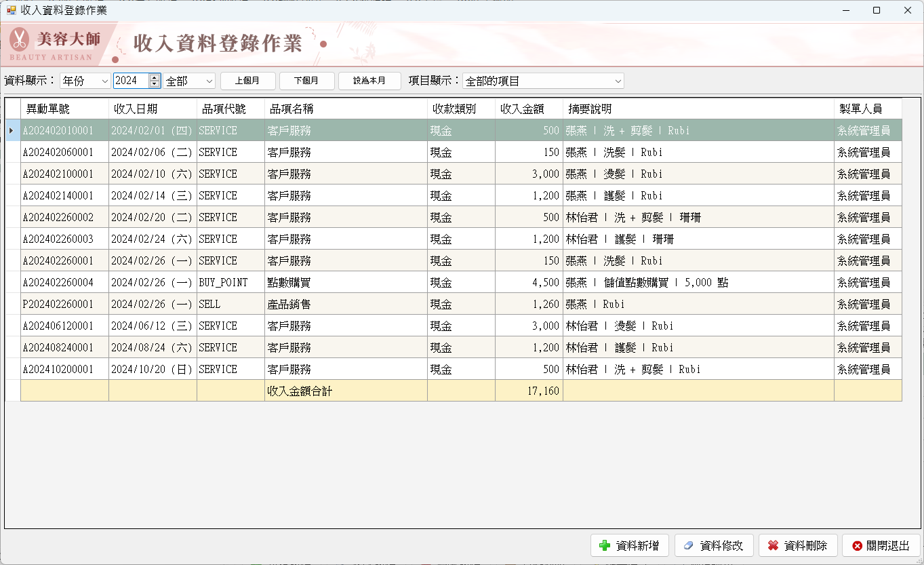Click the 點數購買 item name cell
This screenshot has width=924, height=565.
click(346, 282)
